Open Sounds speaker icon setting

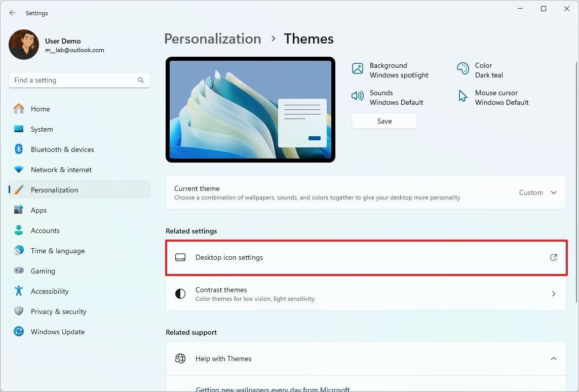click(358, 96)
